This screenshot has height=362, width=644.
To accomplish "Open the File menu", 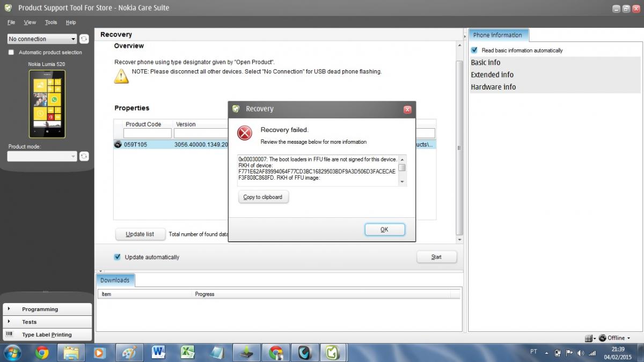I will click(x=11, y=22).
